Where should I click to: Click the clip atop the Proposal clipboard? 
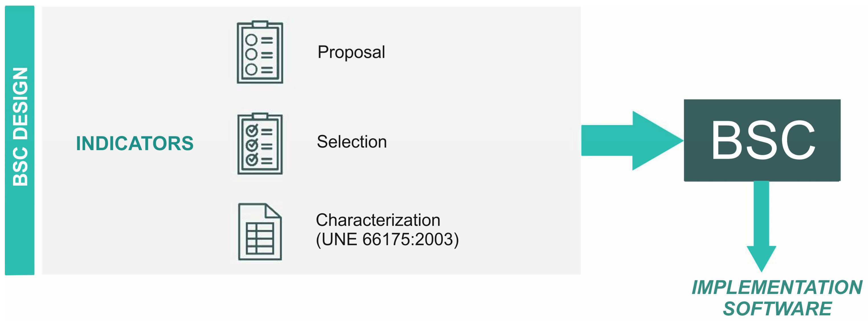coord(260,24)
